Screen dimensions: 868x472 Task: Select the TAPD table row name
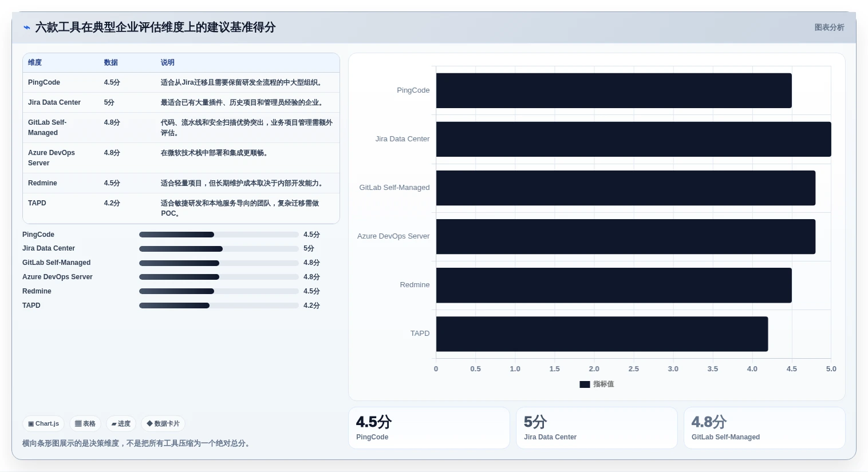click(x=37, y=203)
